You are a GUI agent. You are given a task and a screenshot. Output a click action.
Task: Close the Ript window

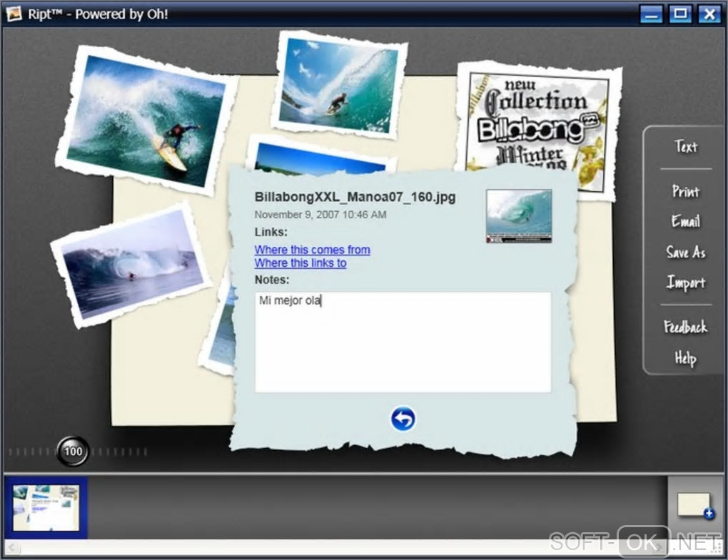709,14
